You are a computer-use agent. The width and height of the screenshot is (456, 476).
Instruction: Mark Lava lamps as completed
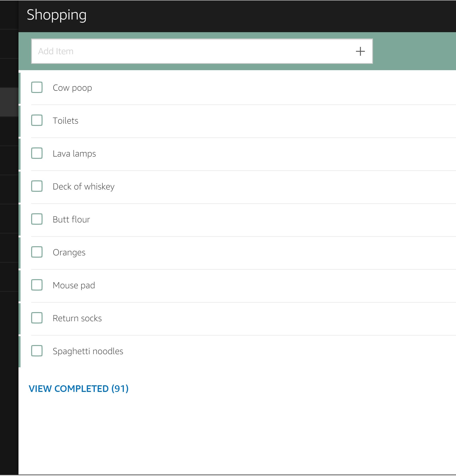(37, 153)
